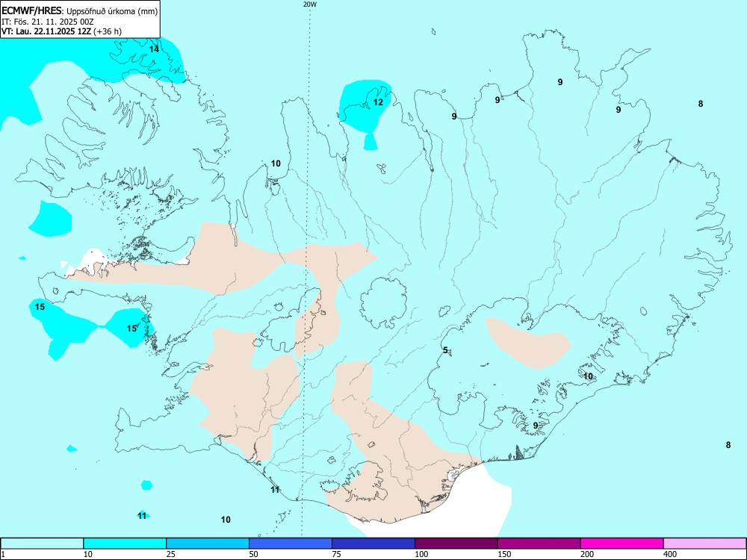Click the legend tick label '200'

pyautogui.click(x=587, y=554)
